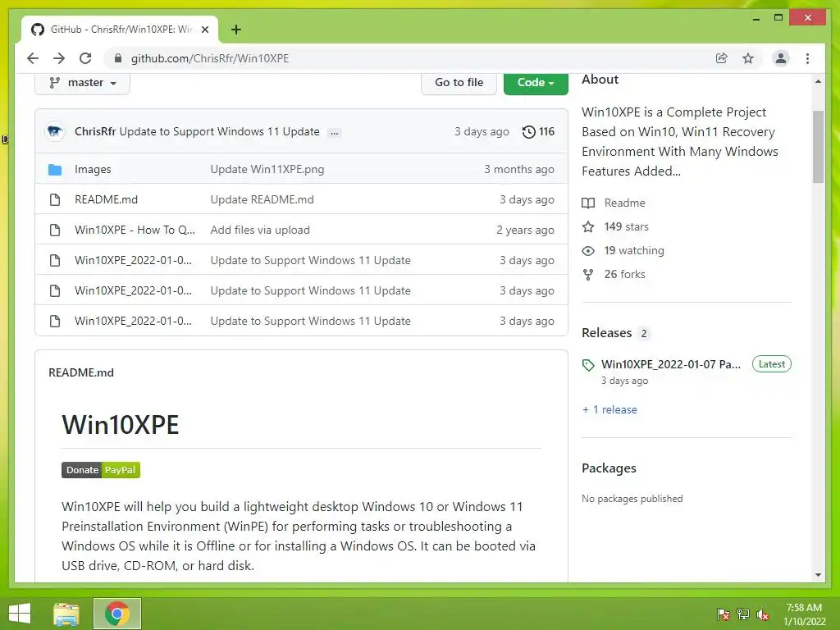This screenshot has height=630, width=840.
Task: Click the muted volume tray icon
Action: coord(763,614)
